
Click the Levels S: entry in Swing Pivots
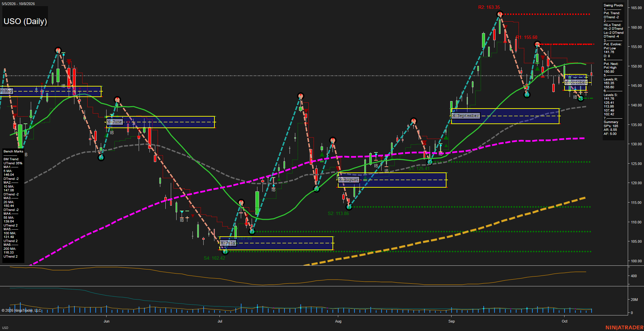611,95
